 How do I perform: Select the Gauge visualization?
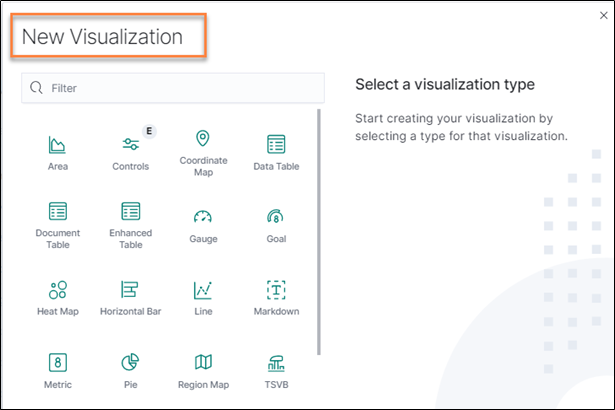[x=203, y=226]
